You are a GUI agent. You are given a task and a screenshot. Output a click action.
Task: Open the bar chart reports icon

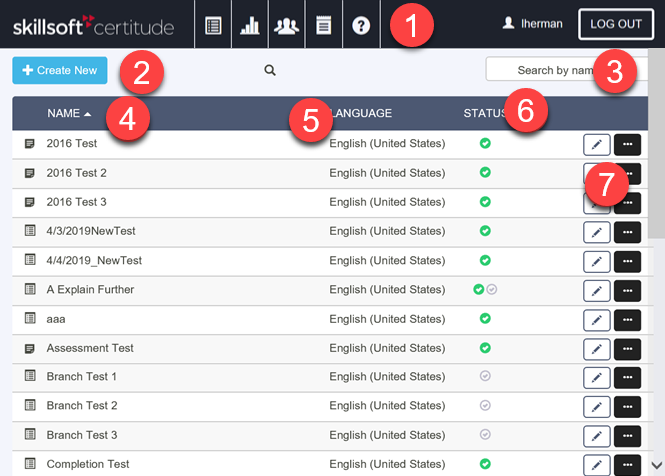pyautogui.click(x=250, y=26)
